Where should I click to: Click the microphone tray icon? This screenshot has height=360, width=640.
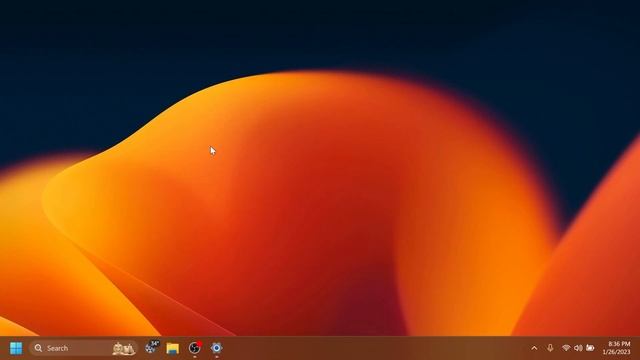pos(550,348)
